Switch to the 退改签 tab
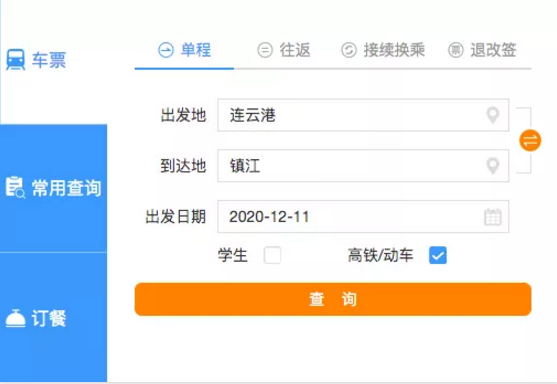557x384 pixels. (x=482, y=50)
